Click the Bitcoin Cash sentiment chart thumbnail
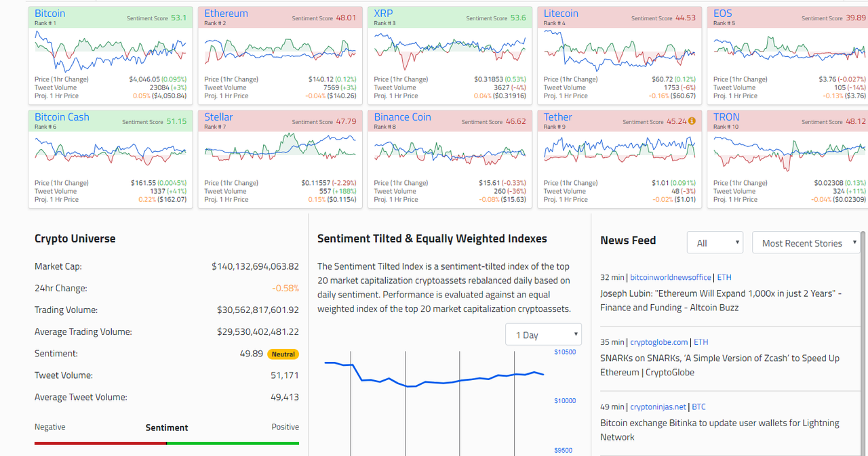The image size is (868, 456). pos(111,153)
